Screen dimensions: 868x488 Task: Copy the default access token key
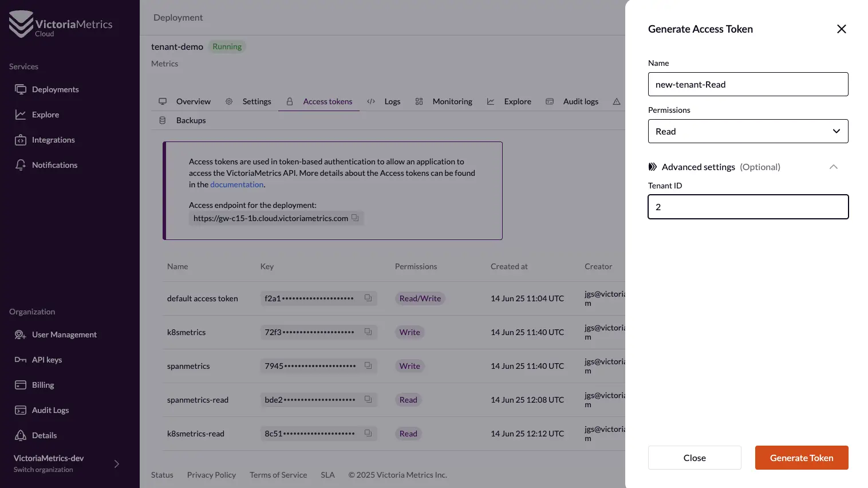(368, 298)
